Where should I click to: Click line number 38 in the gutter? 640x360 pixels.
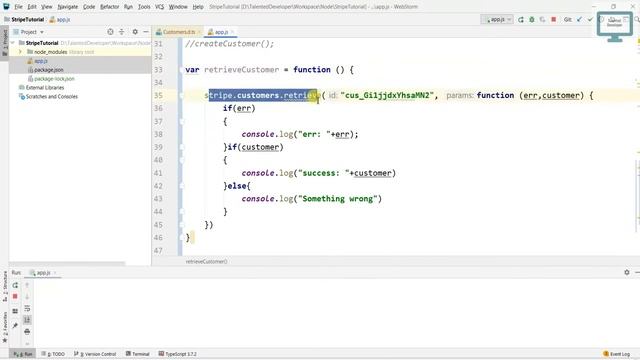pos(158,134)
